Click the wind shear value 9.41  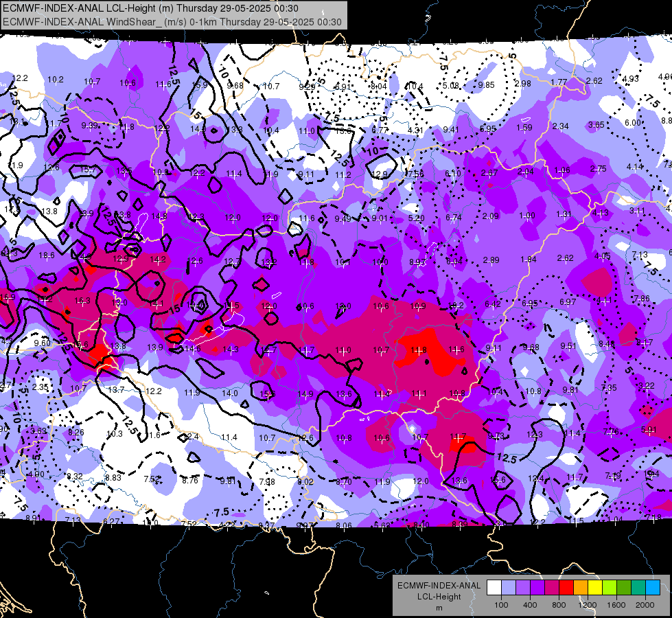point(451,129)
